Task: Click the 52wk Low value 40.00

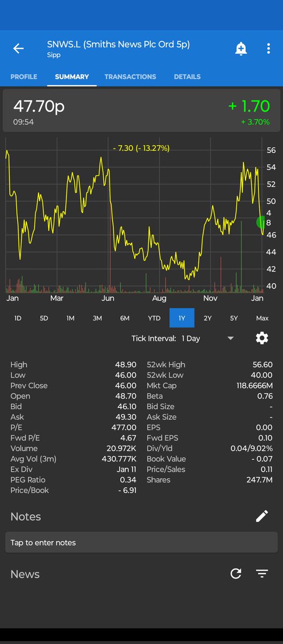Action: tap(262, 375)
